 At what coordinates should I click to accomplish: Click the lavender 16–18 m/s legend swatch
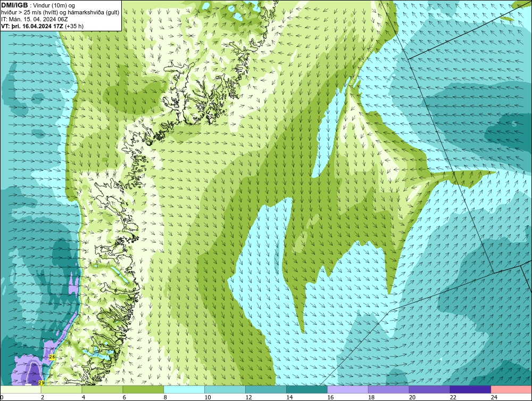348,389
